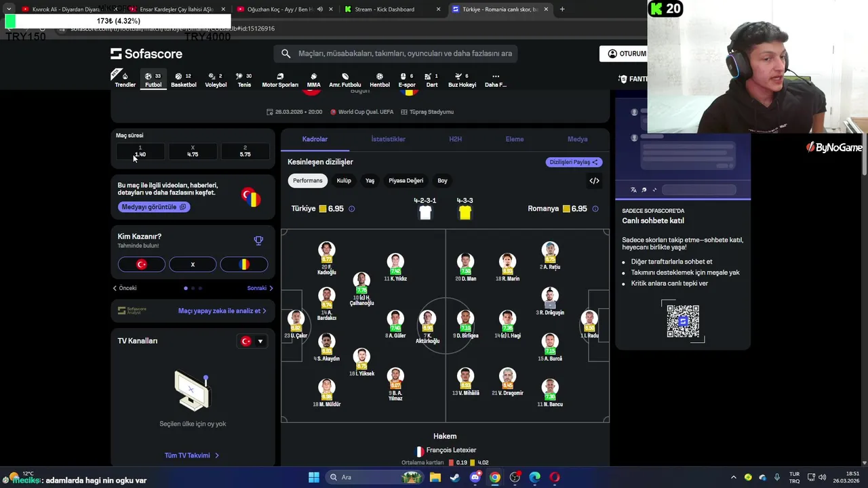Open the E-spor category
Viewport: 868px width, 488px height.
point(407,80)
